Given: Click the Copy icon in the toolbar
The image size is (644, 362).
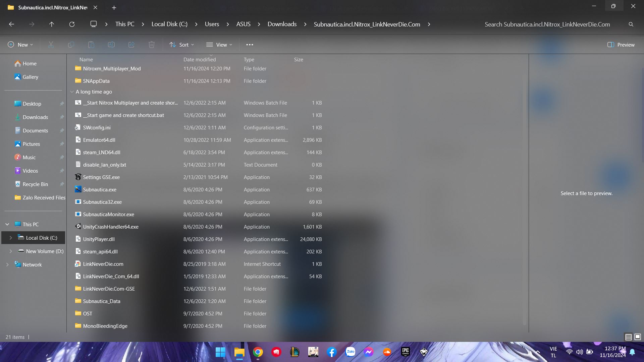Looking at the screenshot, I should (x=71, y=44).
